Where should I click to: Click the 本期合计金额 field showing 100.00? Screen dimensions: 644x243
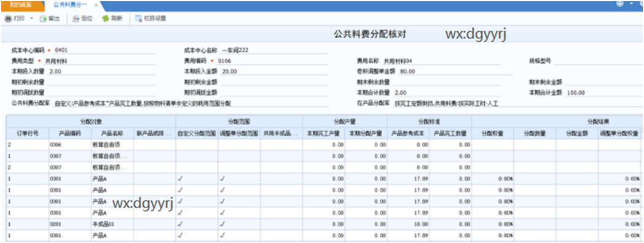pyautogui.click(x=604, y=93)
